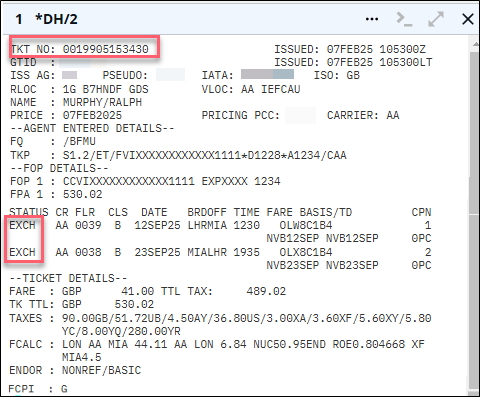Click the NVB12SEP NVB12SEP validity text
480x397 pixels.
click(x=322, y=238)
